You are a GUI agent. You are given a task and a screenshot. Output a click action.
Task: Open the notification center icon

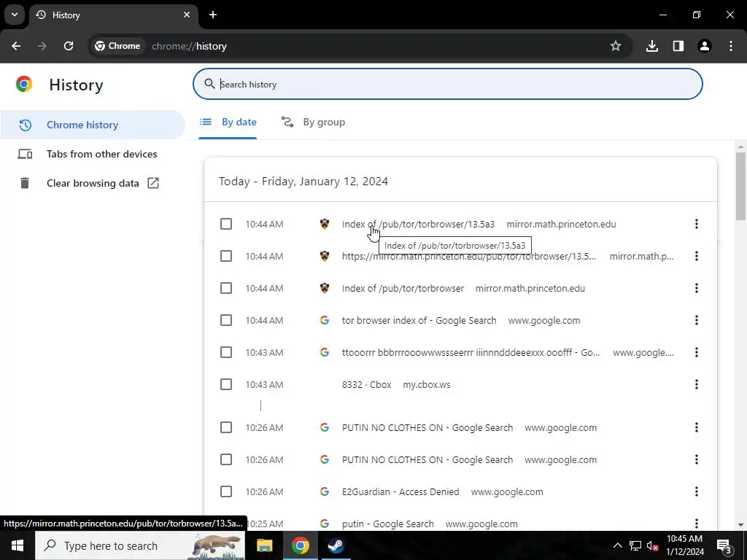[x=724, y=545]
